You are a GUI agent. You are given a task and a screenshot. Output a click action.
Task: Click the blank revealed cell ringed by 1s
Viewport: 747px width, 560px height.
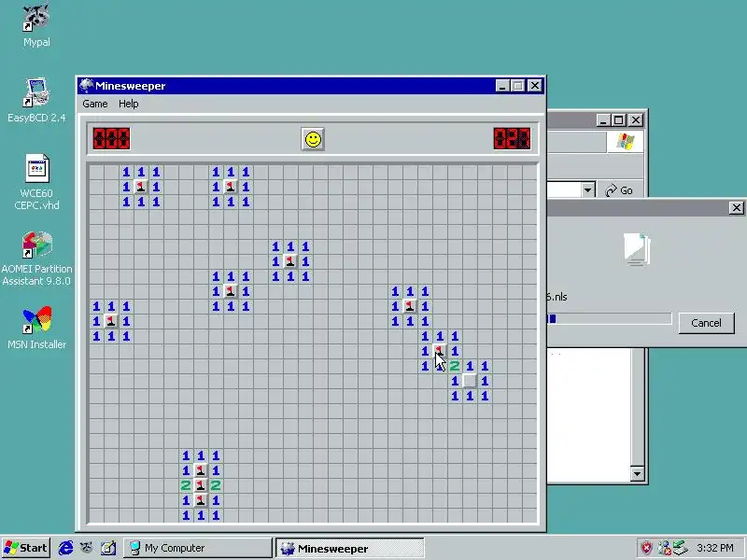(x=470, y=381)
